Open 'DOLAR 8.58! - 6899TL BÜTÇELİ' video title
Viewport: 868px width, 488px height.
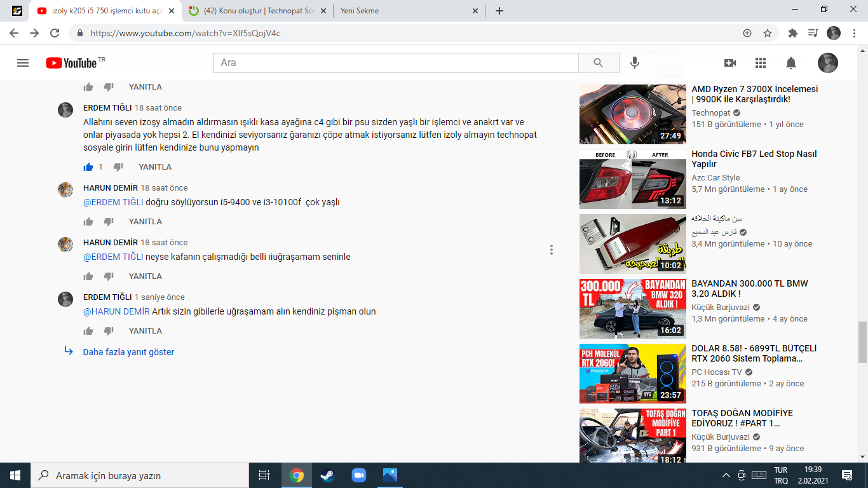(x=754, y=353)
